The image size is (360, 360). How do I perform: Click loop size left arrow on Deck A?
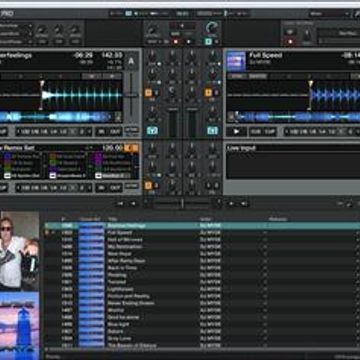(18, 132)
